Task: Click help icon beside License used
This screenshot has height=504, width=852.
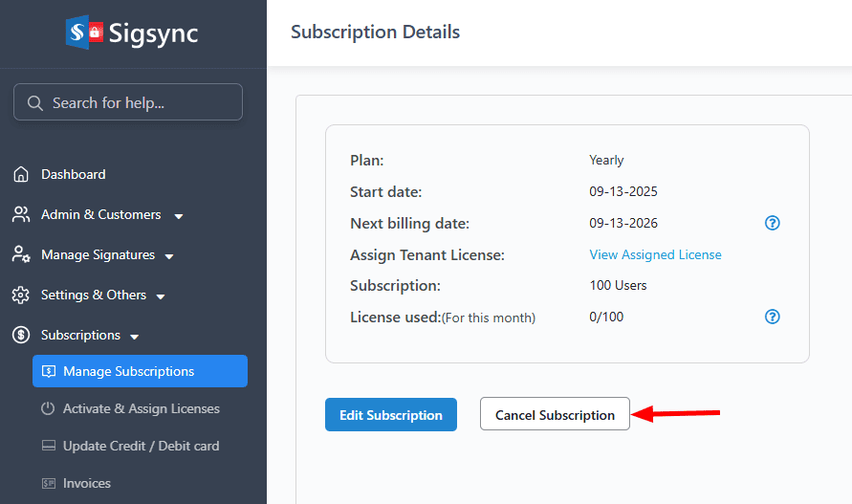Action: pos(773,317)
